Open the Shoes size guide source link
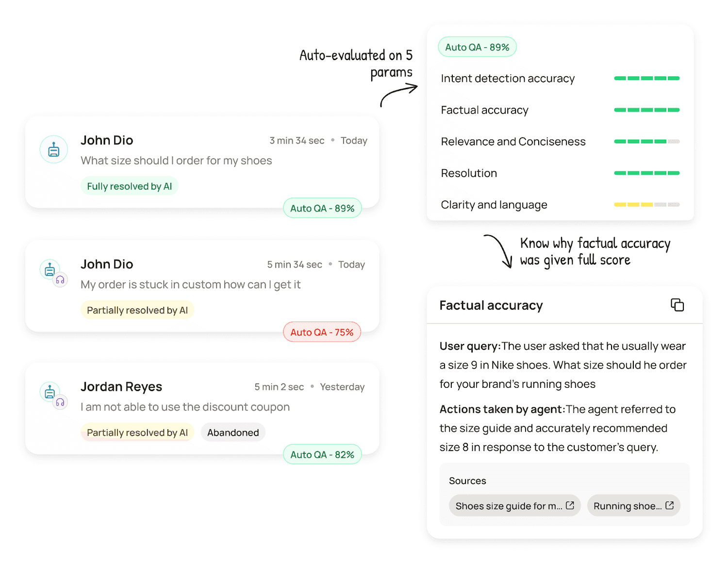 tap(514, 506)
